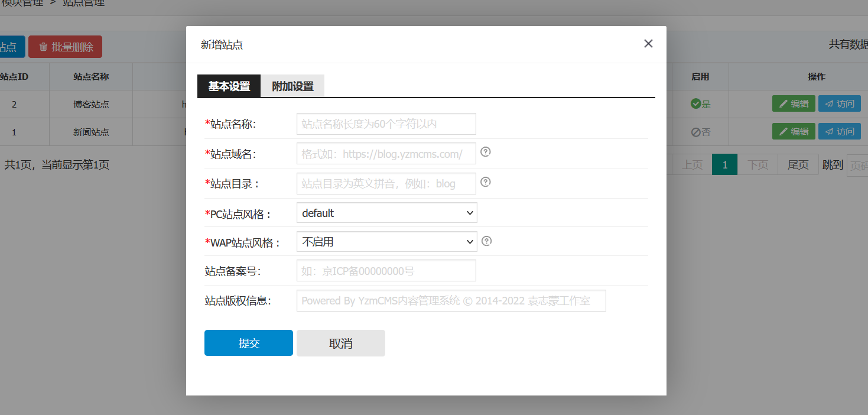868x415 pixels.
Task: Click help icon next to WAP站点风格 dropdown
Action: 487,241
